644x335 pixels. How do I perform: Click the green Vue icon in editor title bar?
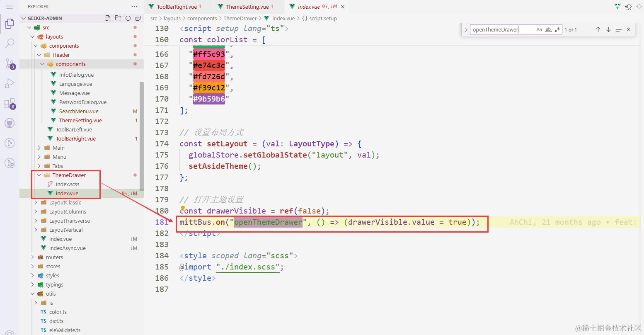(617, 7)
